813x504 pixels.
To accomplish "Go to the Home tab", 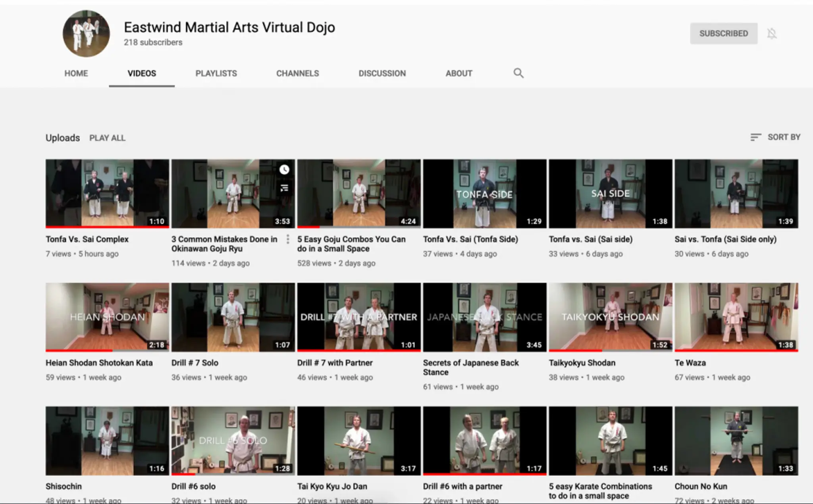I will (x=76, y=73).
